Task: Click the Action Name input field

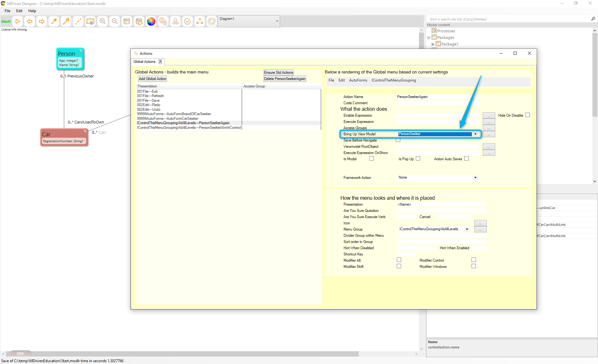Action: (437, 97)
